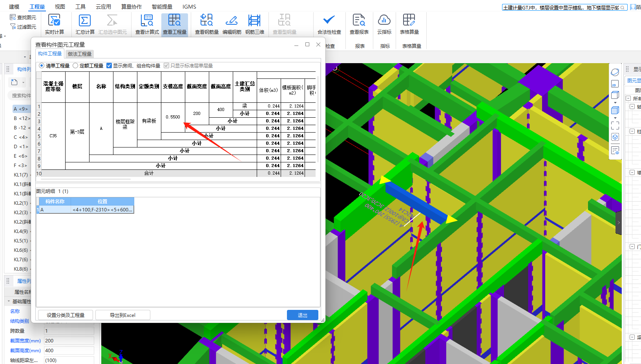Run 合法性检查 validity check

point(329,24)
